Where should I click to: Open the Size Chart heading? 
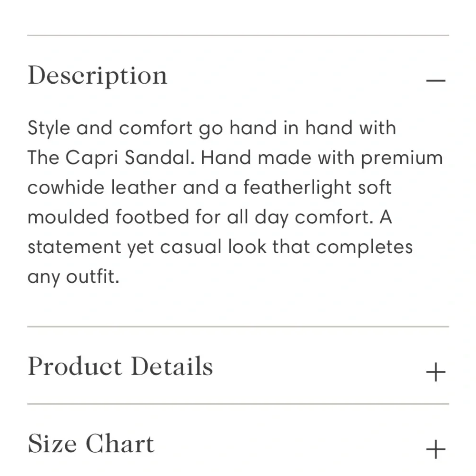(91, 444)
